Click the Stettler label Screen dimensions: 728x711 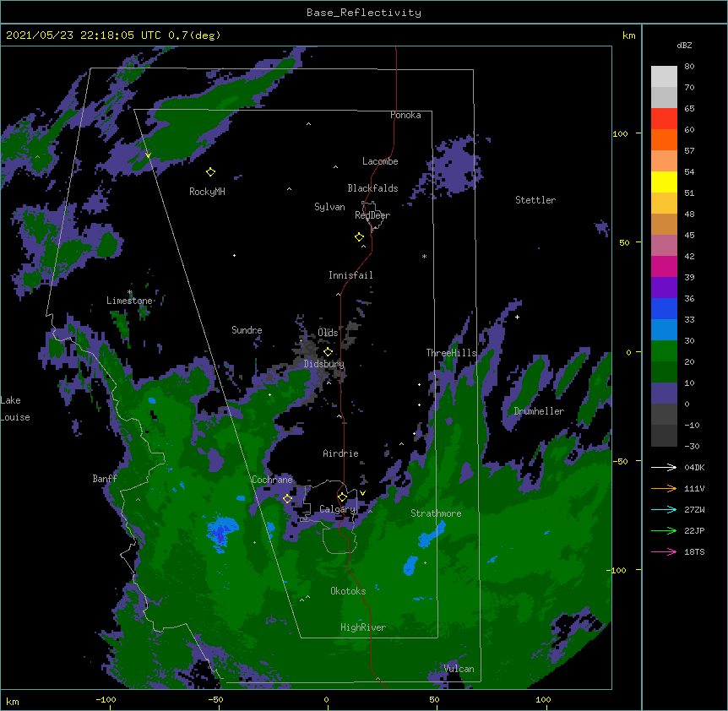[x=535, y=200]
